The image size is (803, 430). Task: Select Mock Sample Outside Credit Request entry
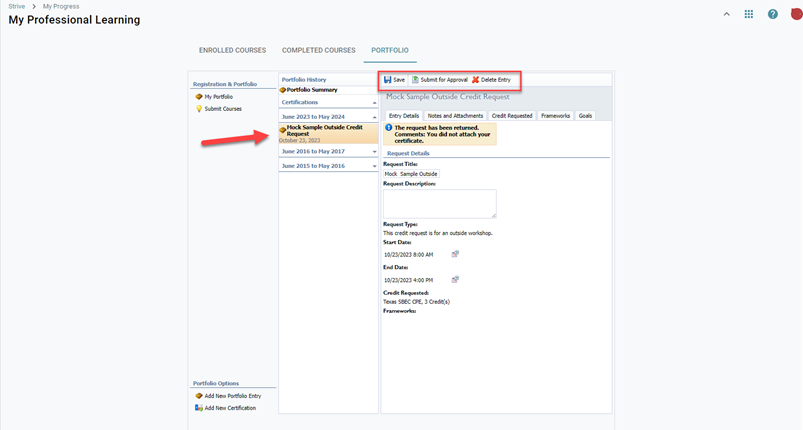pos(326,131)
